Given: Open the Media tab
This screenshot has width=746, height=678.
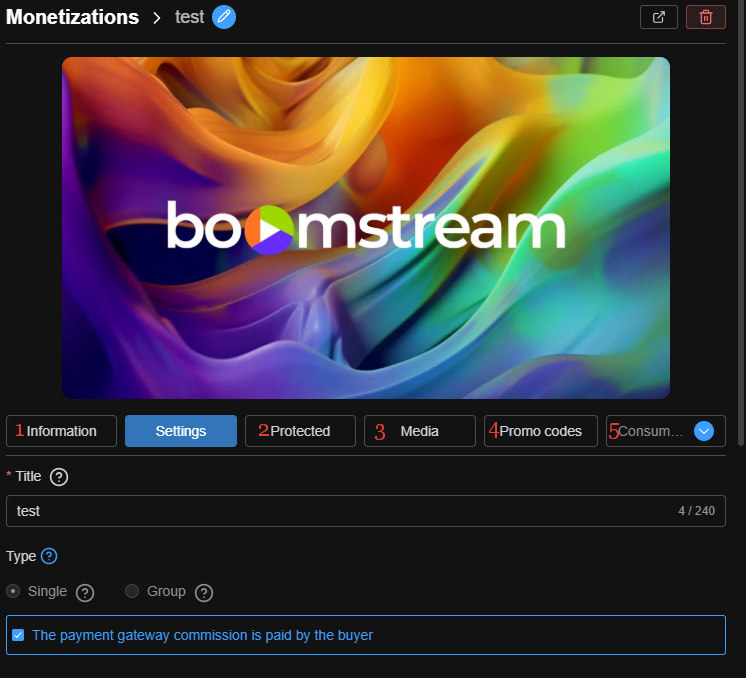Looking at the screenshot, I should click(420, 431).
